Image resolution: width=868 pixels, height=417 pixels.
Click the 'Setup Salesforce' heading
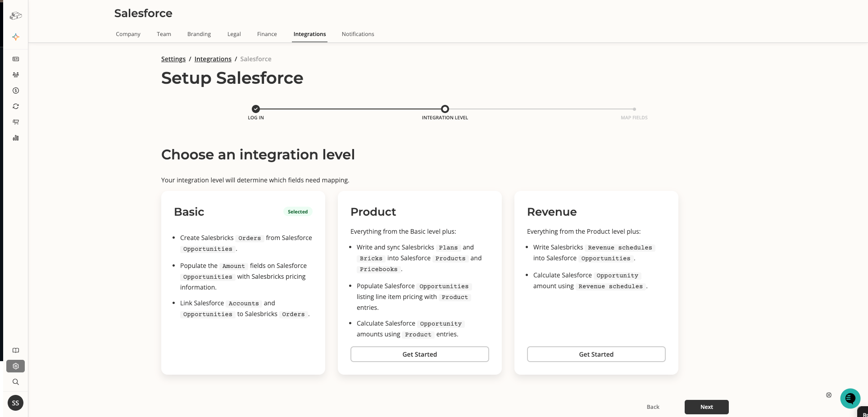tap(232, 78)
